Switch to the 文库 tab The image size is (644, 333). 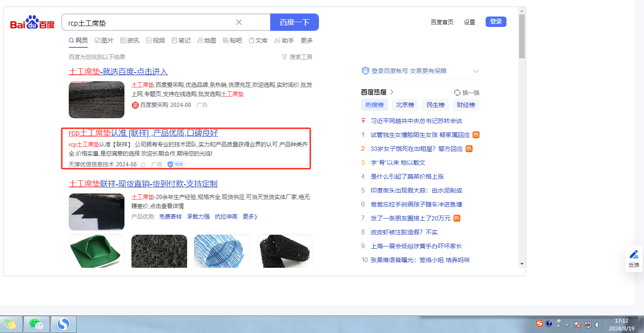258,40
